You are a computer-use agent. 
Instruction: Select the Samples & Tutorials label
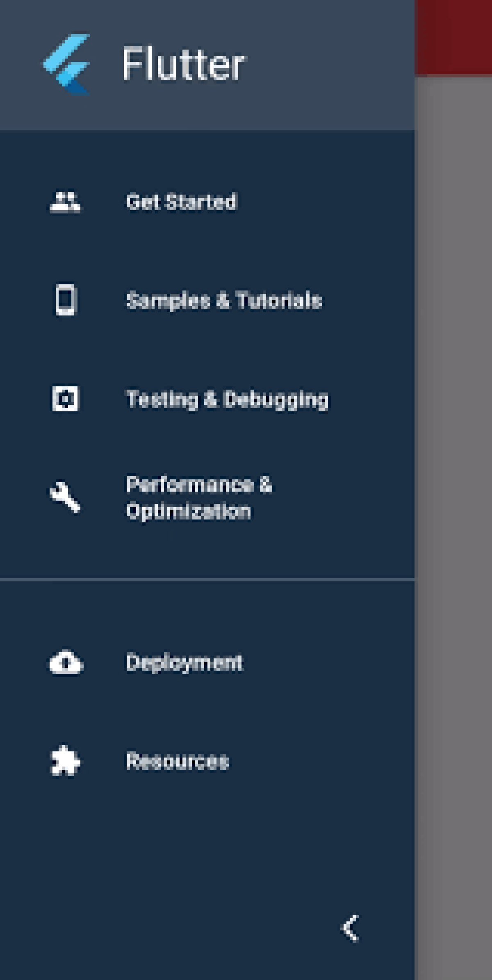point(223,300)
